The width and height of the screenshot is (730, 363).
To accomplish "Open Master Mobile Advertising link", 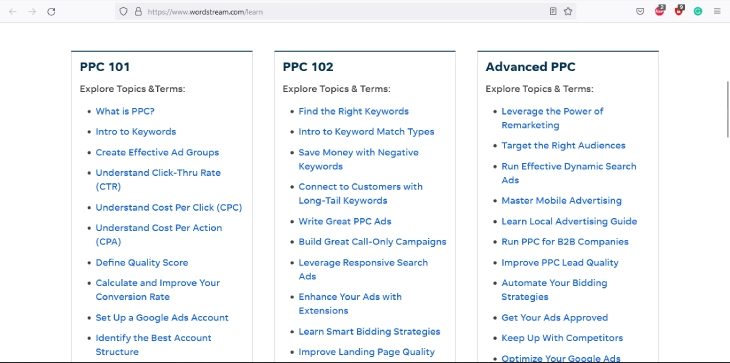I will tap(561, 201).
